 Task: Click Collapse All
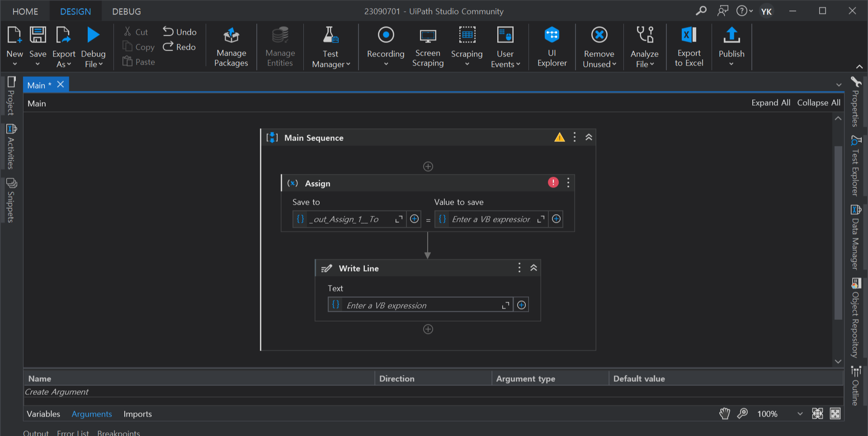point(819,103)
